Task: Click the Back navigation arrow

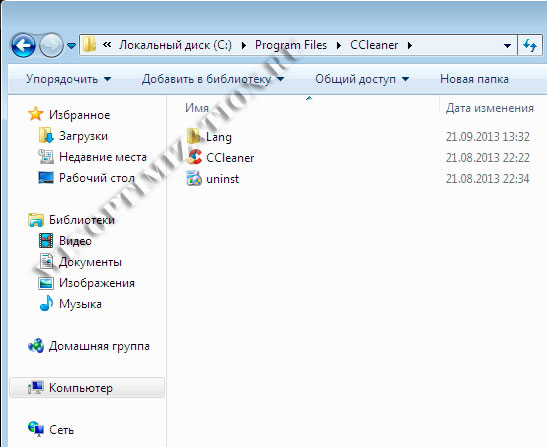Action: (23, 45)
